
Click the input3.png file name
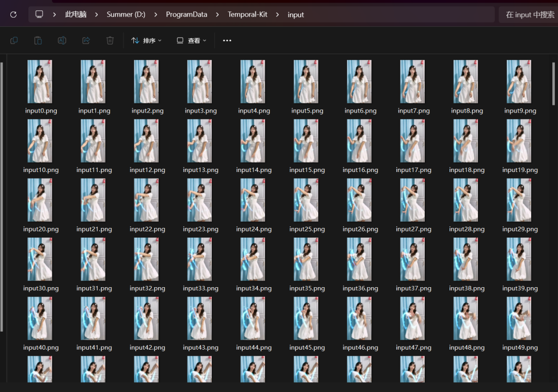coord(200,111)
